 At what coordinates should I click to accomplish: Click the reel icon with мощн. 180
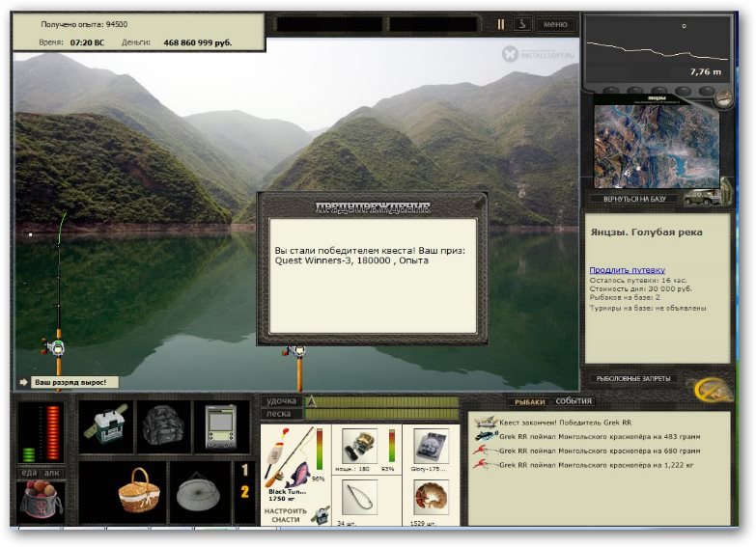point(359,447)
